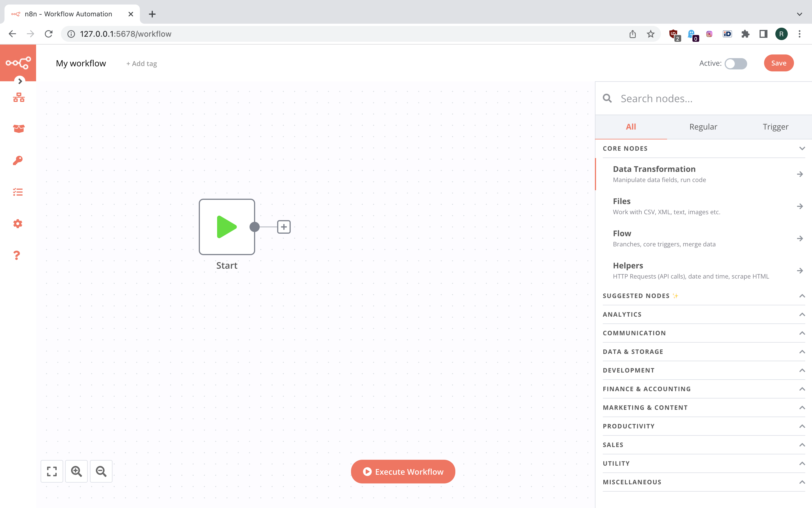Image resolution: width=812 pixels, height=508 pixels.
Task: Expand the Marketing & Content section
Action: (704, 408)
